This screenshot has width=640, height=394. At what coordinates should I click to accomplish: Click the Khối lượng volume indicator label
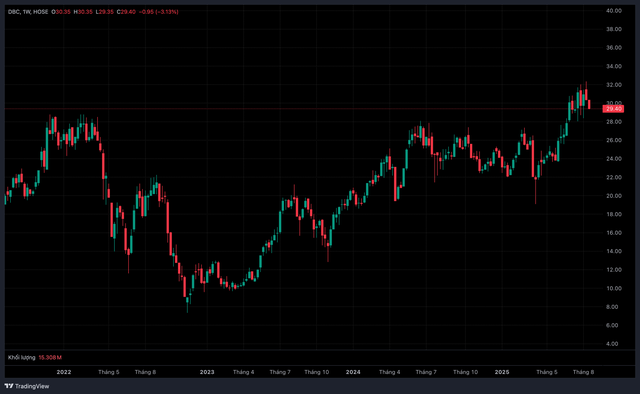coord(22,358)
